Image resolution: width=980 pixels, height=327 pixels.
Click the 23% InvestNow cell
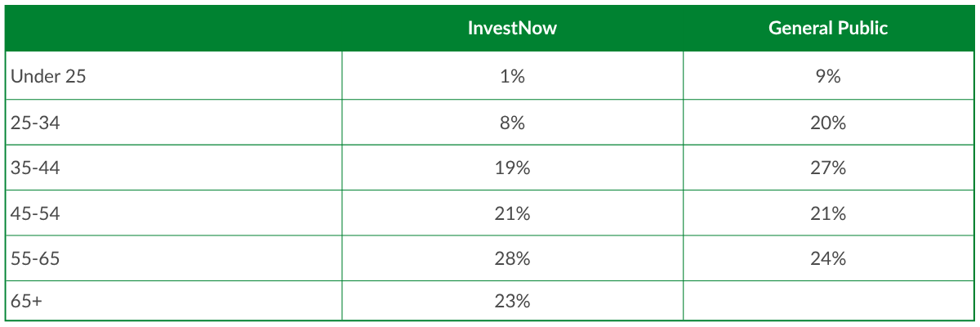pos(512,301)
